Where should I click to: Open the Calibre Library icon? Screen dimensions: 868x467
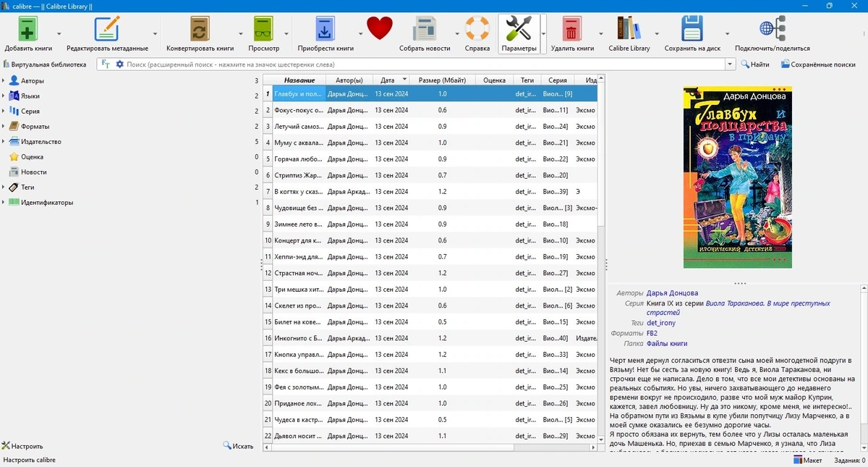(x=629, y=29)
